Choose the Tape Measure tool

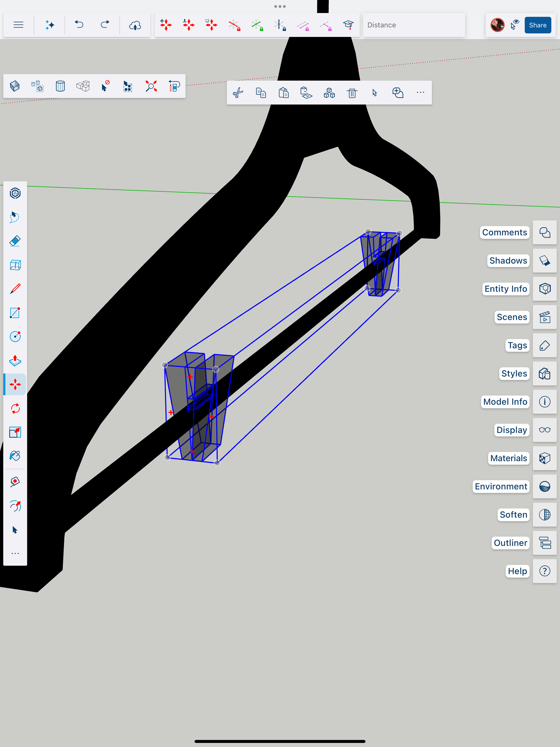(15, 481)
